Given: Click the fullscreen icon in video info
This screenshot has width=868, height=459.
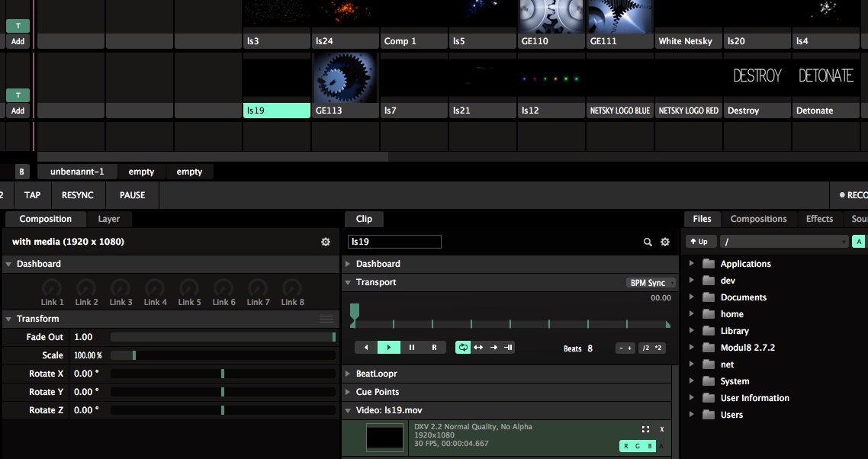Looking at the screenshot, I should point(645,429).
